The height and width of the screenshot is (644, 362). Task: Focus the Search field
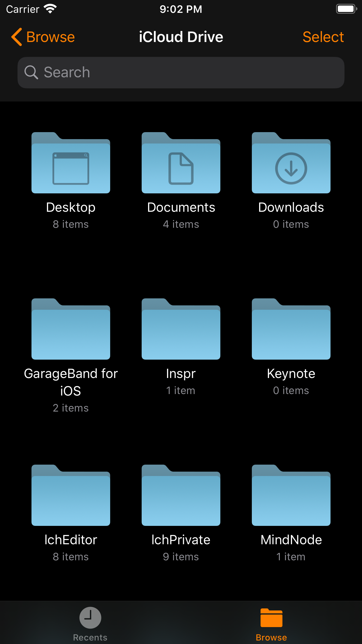tap(181, 73)
